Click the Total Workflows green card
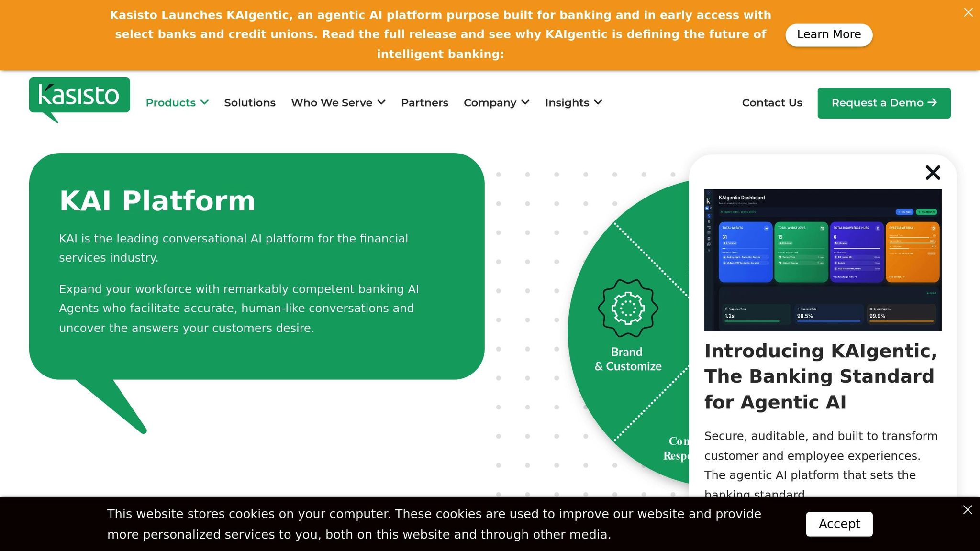 pyautogui.click(x=801, y=252)
